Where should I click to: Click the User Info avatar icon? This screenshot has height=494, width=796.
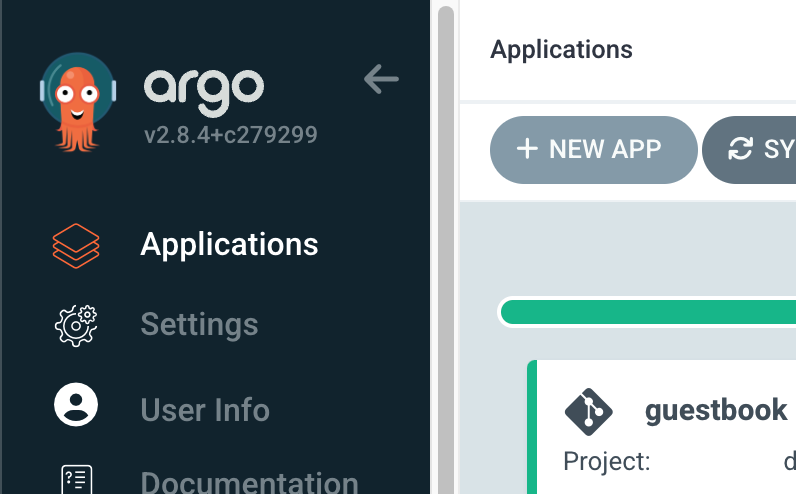tap(76, 405)
